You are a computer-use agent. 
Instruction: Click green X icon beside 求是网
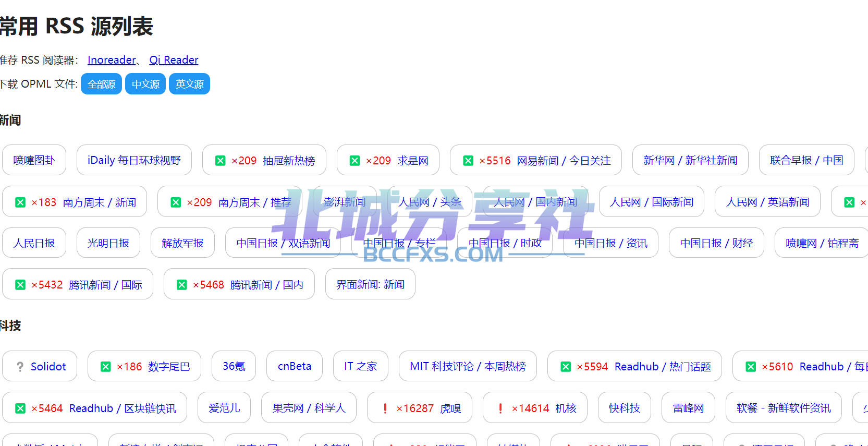(x=355, y=161)
